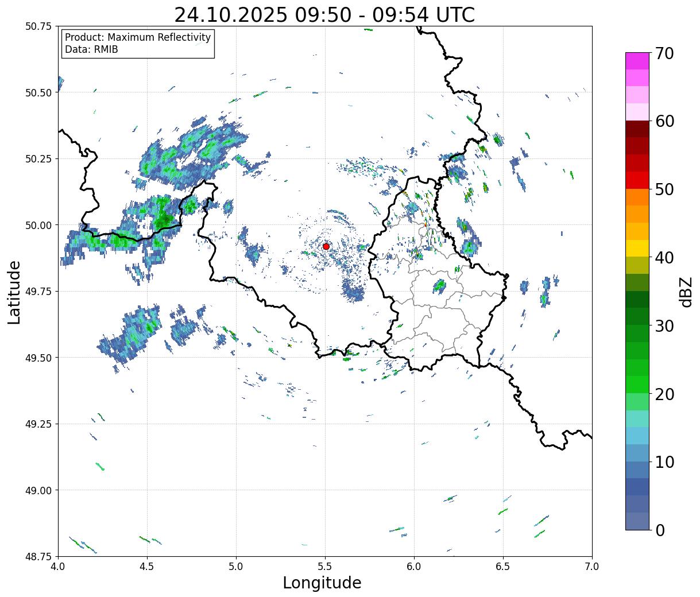Click the colorbar tick label 30
This screenshot has width=700, height=597.
664,325
